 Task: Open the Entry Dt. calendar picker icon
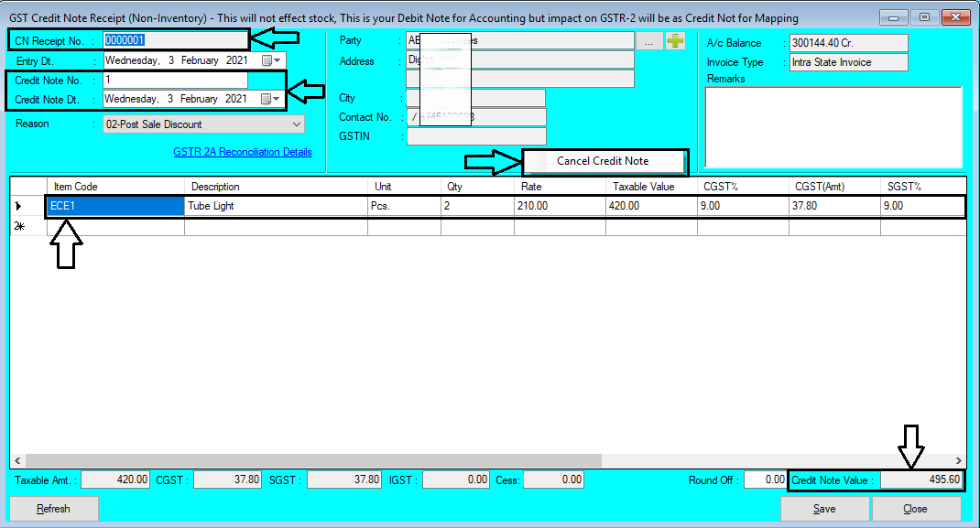coord(266,59)
